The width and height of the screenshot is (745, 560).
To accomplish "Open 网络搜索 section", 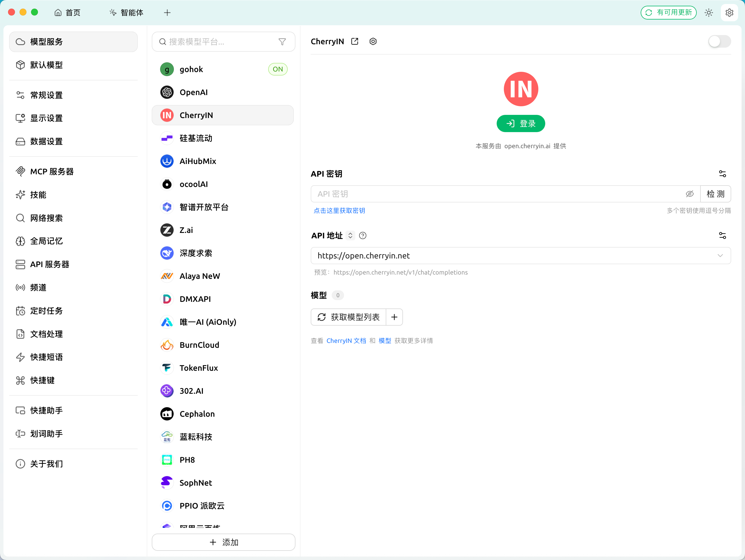I will [x=73, y=218].
